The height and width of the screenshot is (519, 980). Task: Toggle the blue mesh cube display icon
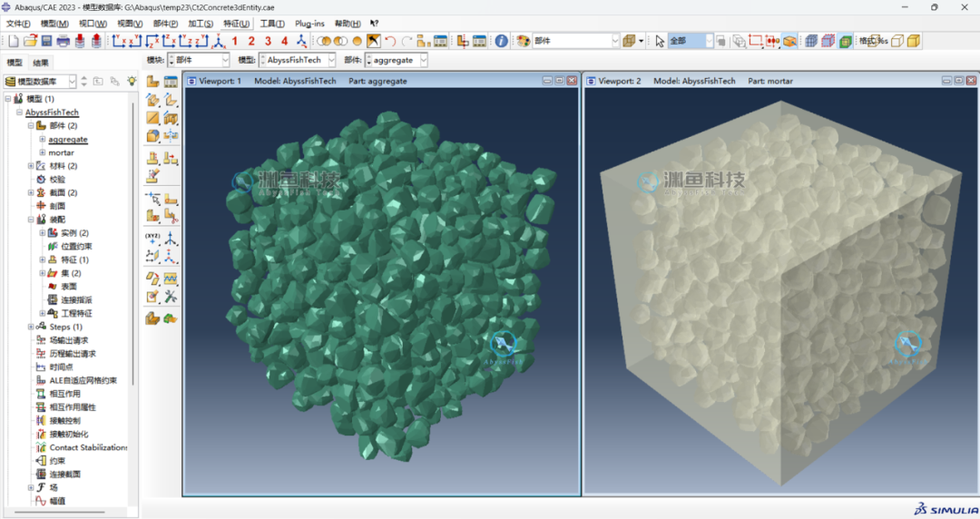[811, 41]
